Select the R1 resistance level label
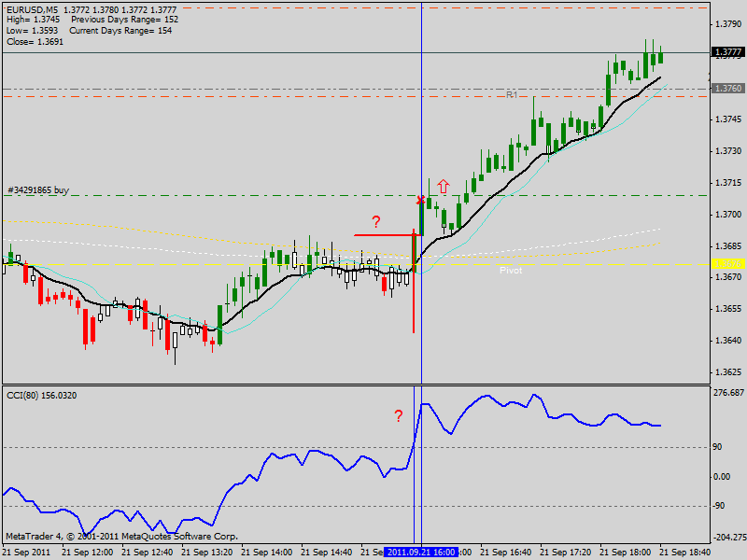 point(512,95)
